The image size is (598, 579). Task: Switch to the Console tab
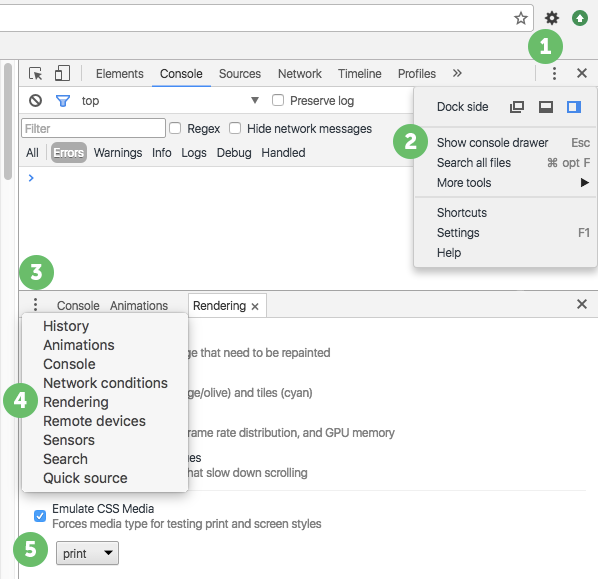181,74
